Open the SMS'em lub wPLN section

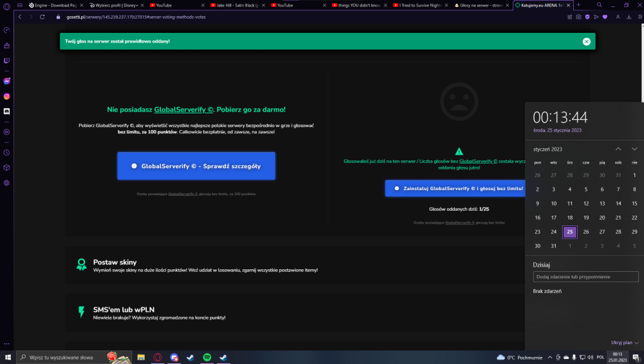(294, 313)
